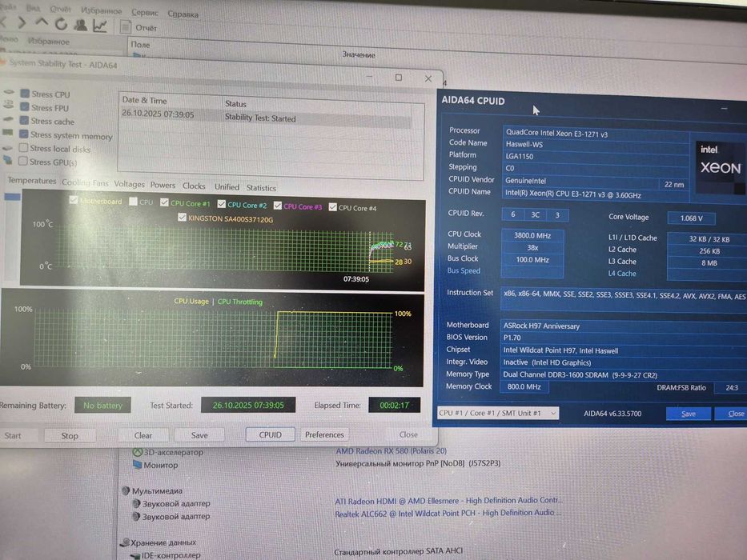Screen dimensions: 747x560
Task: Enable CPU temperature graph checkbox
Action: [x=134, y=202]
